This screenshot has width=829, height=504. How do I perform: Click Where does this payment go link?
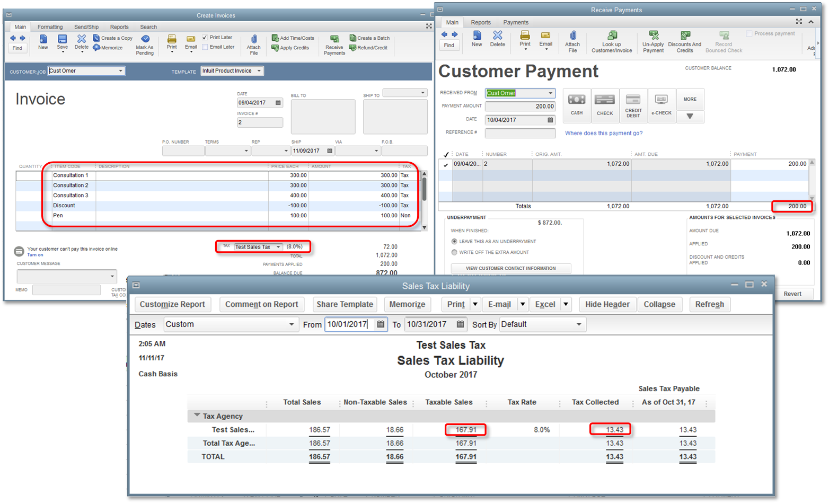604,133
